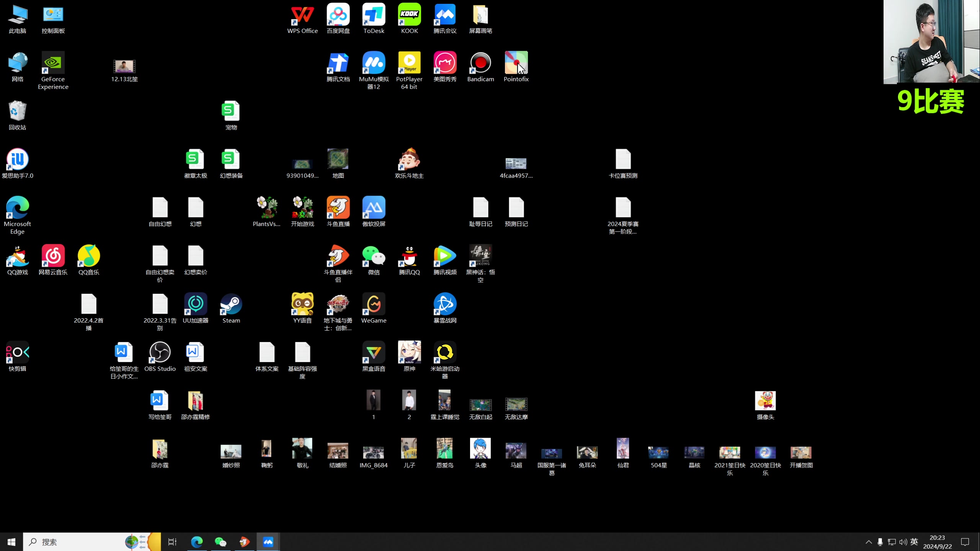This screenshot has height=551, width=980.
Task: Select the Pointofix desktop icon
Action: tap(516, 67)
